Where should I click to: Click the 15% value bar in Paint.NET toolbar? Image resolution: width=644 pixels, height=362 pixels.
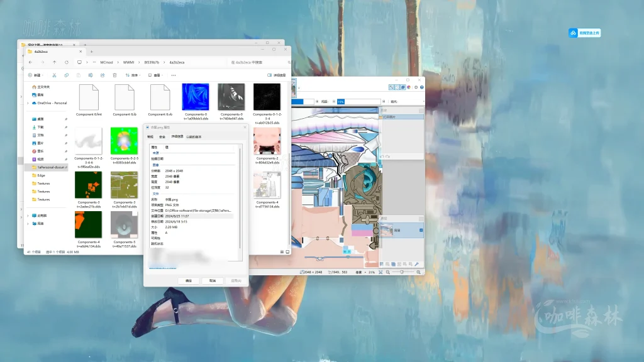pos(358,101)
